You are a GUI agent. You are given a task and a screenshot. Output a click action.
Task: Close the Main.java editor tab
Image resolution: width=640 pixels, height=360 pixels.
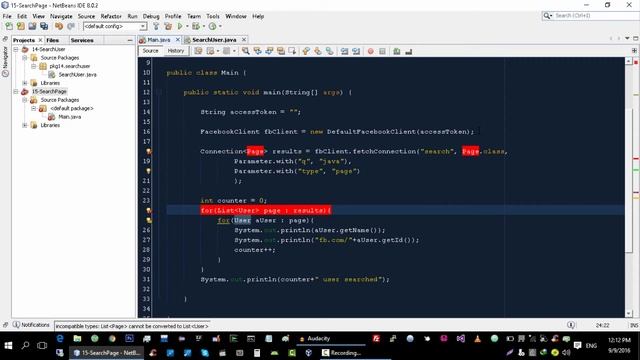(178, 40)
